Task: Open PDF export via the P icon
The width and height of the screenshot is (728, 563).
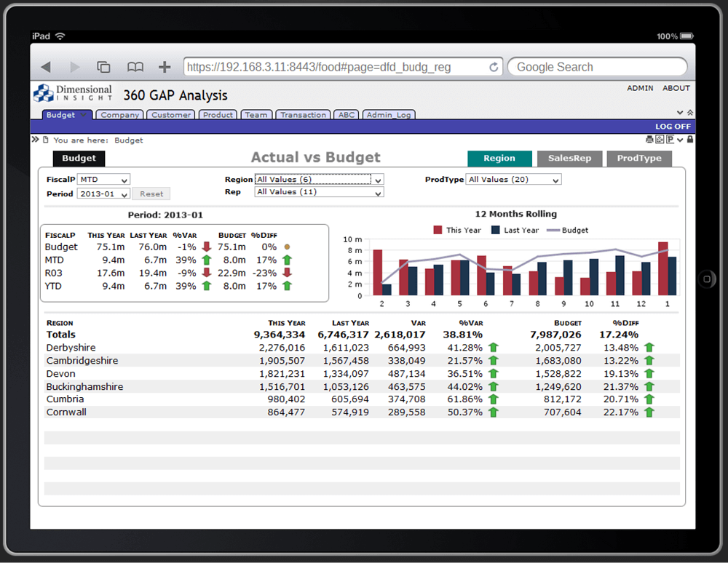Action: (670, 140)
